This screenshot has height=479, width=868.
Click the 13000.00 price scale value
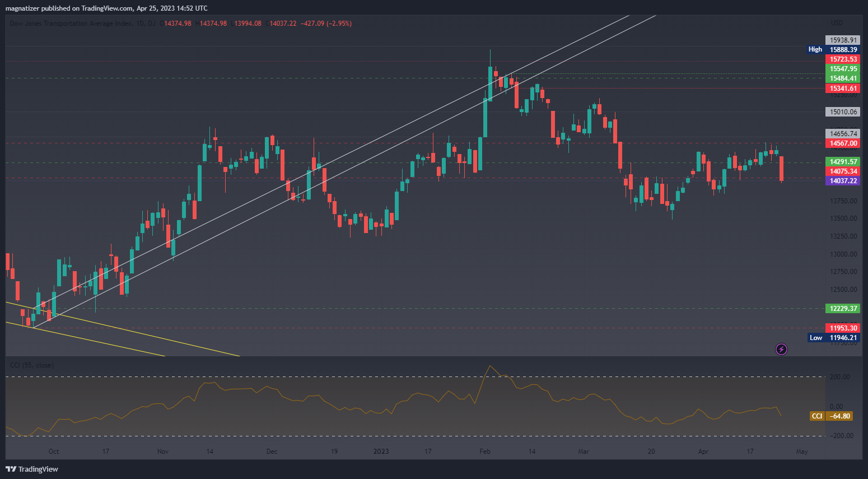(x=843, y=254)
